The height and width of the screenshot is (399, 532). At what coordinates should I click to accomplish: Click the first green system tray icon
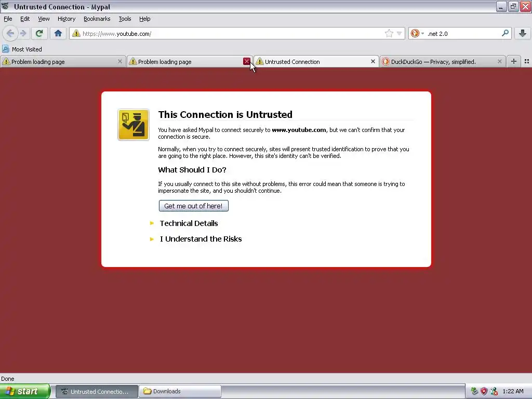point(474,391)
